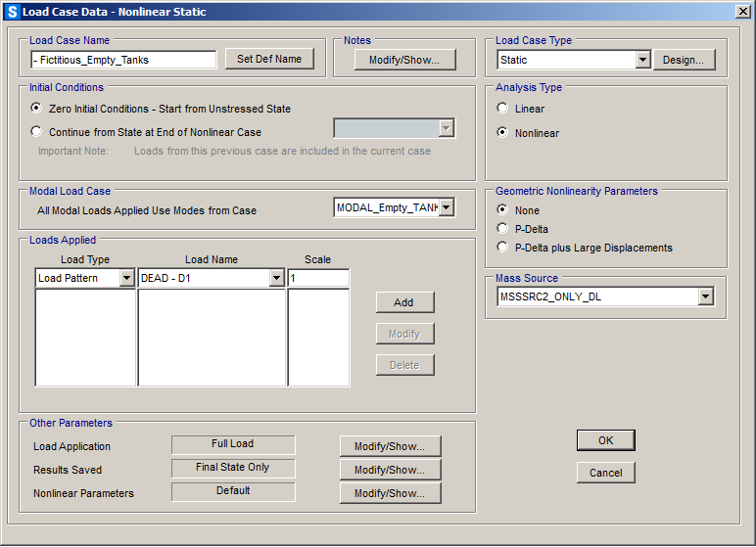Click the SAP2000 icon in title bar
Image resolution: width=756 pixels, height=547 pixels.
coord(12,12)
